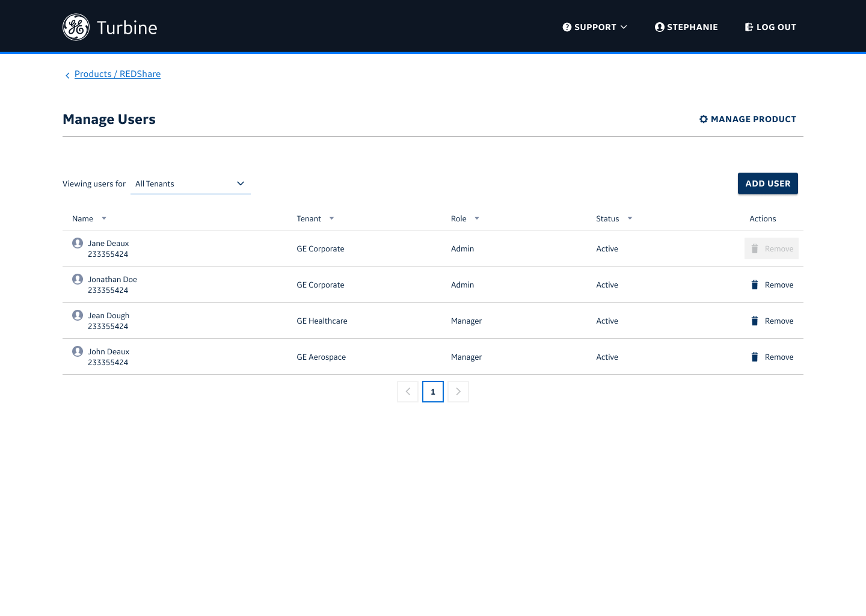Click the trash icon for Jean Dough

tap(755, 321)
